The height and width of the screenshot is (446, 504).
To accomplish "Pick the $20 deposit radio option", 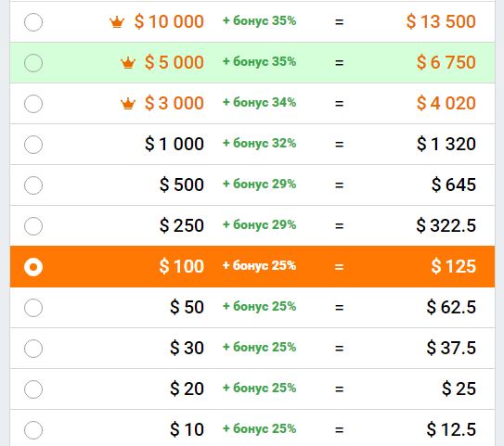I will 33,389.
